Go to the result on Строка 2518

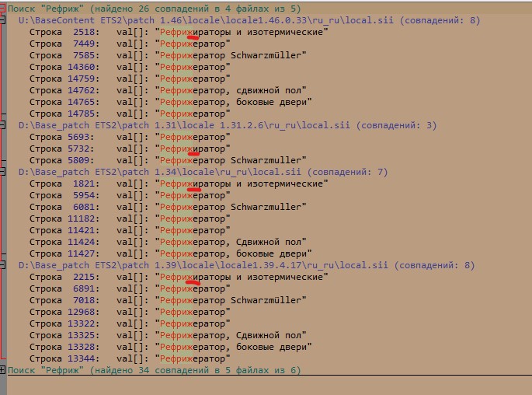tap(179, 32)
